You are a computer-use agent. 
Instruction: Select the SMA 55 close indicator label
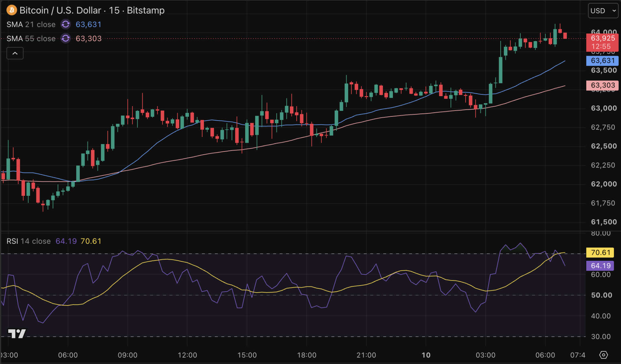[31, 39]
